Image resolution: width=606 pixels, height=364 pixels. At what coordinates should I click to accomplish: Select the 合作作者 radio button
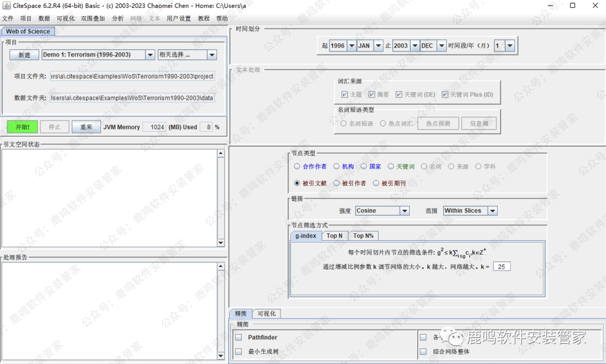(297, 167)
